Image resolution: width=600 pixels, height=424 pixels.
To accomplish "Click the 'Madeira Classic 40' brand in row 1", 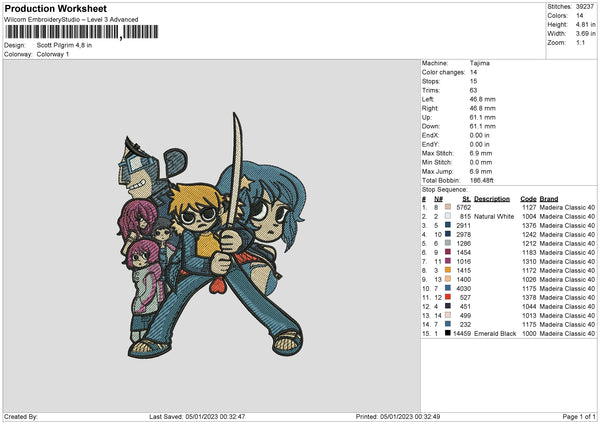I will click(x=567, y=207).
